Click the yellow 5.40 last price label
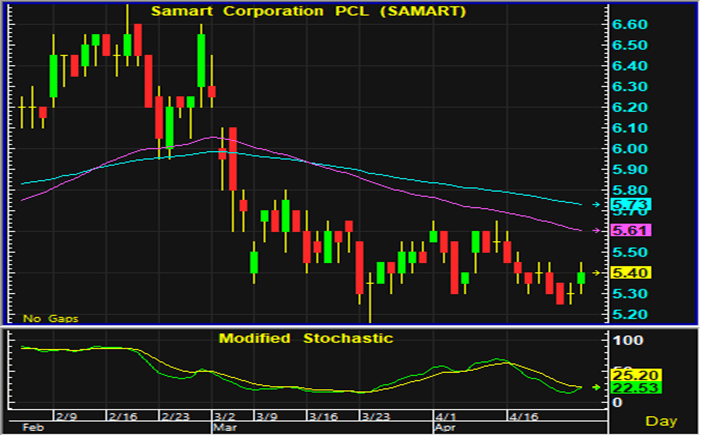 633,272
